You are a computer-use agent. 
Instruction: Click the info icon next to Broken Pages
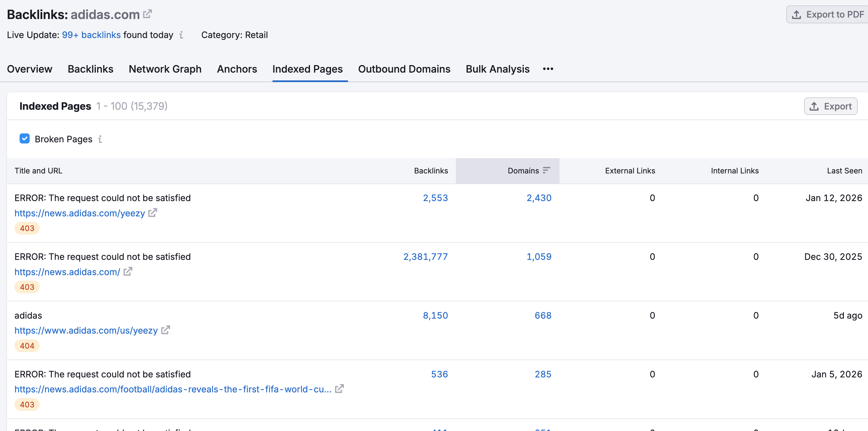tap(100, 139)
